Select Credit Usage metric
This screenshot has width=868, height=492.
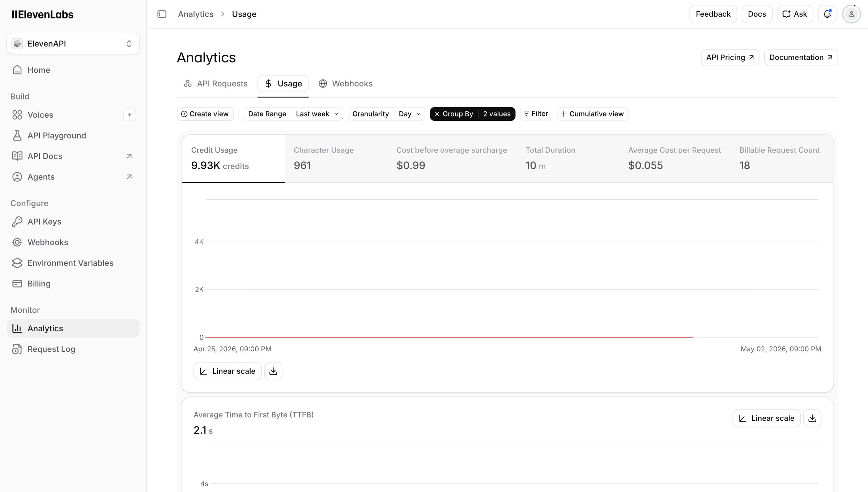coord(233,159)
